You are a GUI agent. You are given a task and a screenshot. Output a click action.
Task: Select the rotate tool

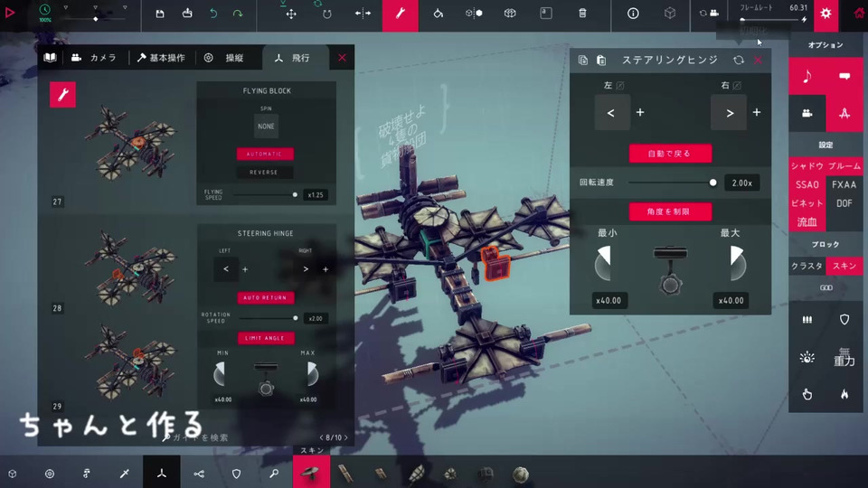[x=326, y=14]
